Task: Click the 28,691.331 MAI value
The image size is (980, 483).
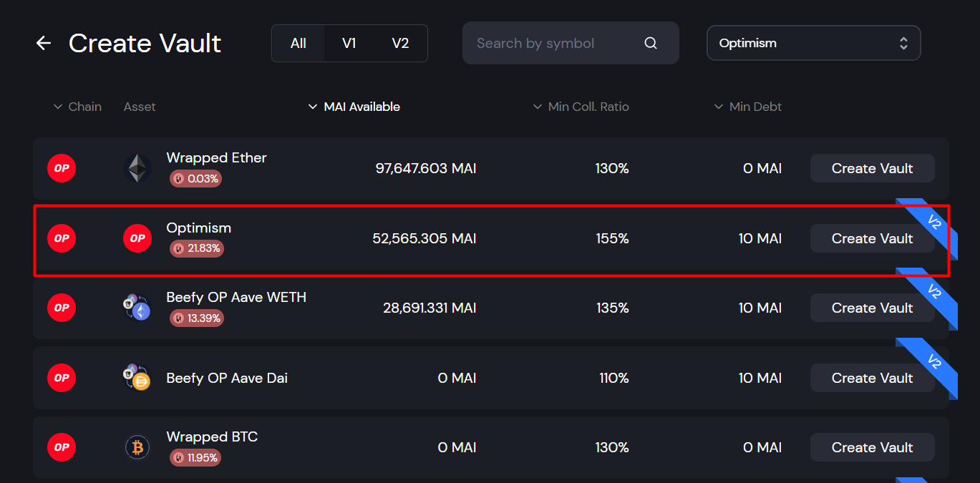Action: (x=430, y=308)
